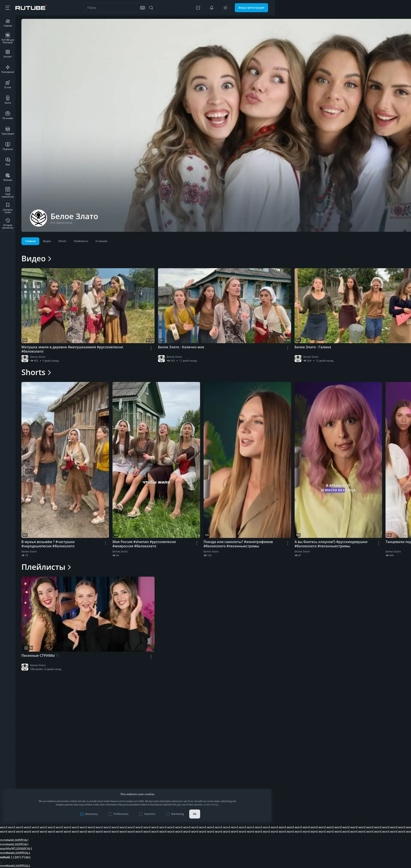Viewport: 411px width, 868px height.
Task: Switch to the О канале tab
Action: pos(101,241)
